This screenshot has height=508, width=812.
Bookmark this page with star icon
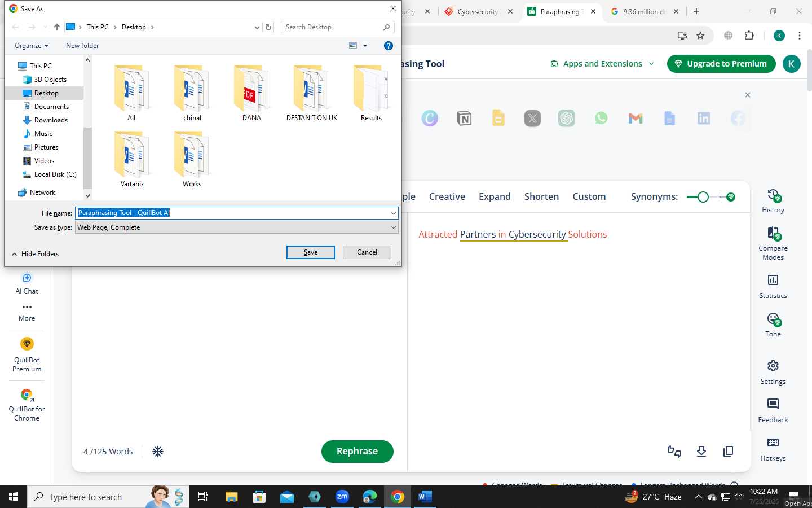coord(700,36)
